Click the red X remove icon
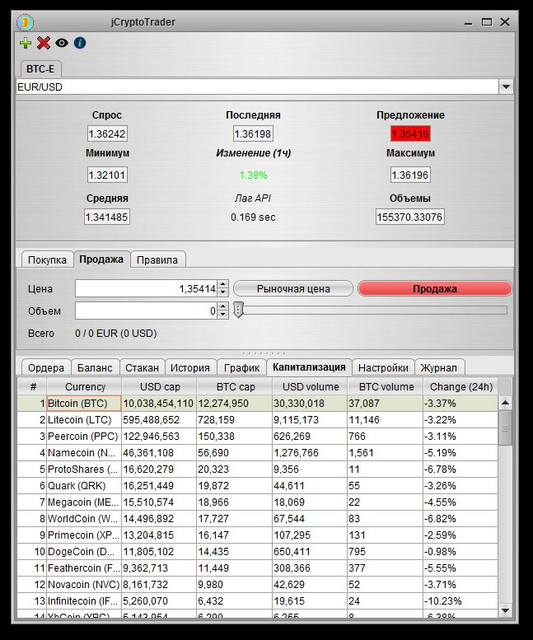This screenshot has height=640, width=533. tap(43, 43)
